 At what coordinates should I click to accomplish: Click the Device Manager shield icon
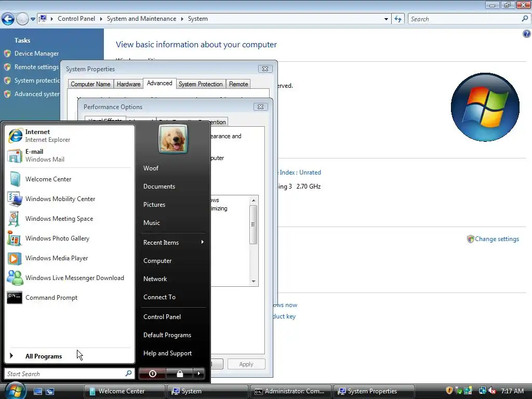(x=7, y=54)
